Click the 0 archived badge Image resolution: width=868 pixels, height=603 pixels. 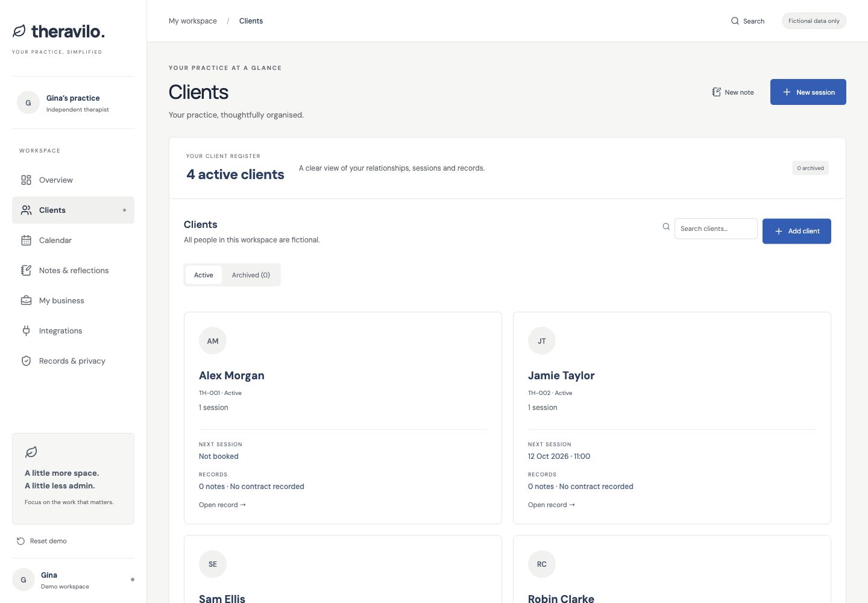(810, 168)
